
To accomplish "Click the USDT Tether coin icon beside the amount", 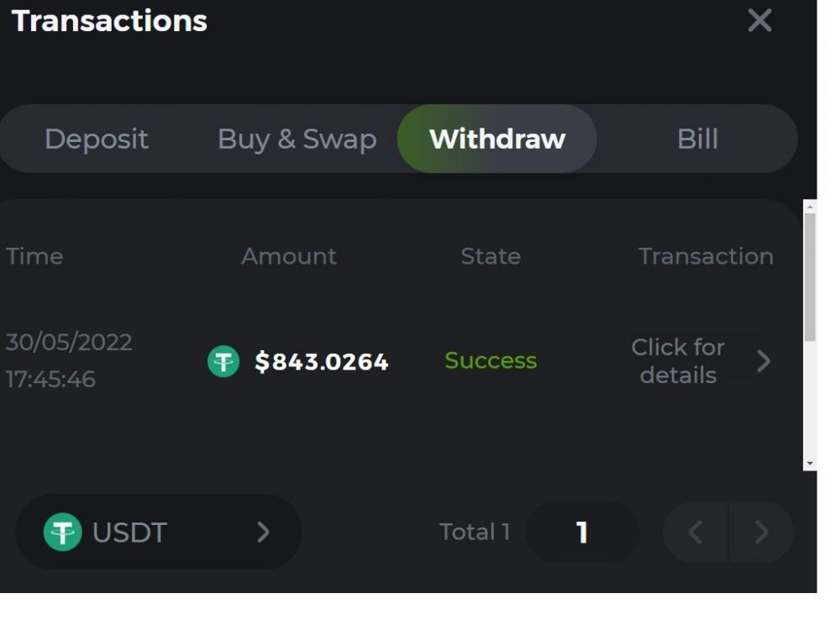I will 223,361.
